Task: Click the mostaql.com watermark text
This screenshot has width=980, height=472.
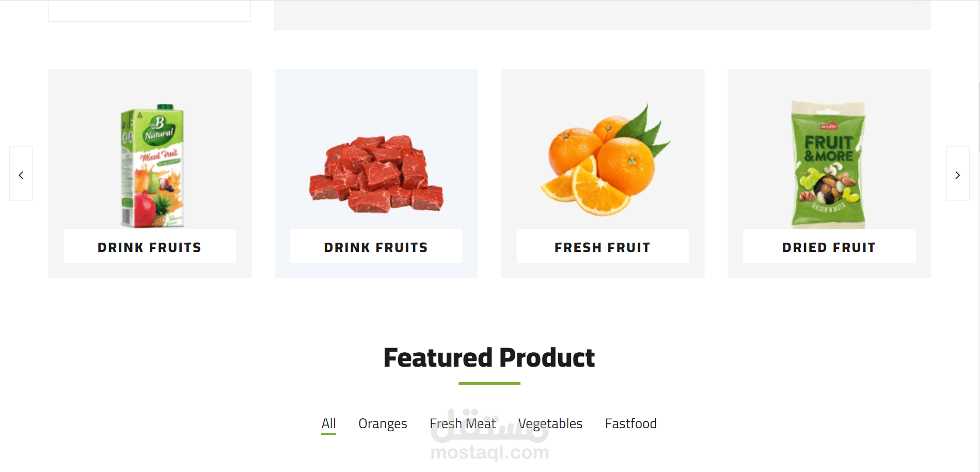Action: (489, 453)
